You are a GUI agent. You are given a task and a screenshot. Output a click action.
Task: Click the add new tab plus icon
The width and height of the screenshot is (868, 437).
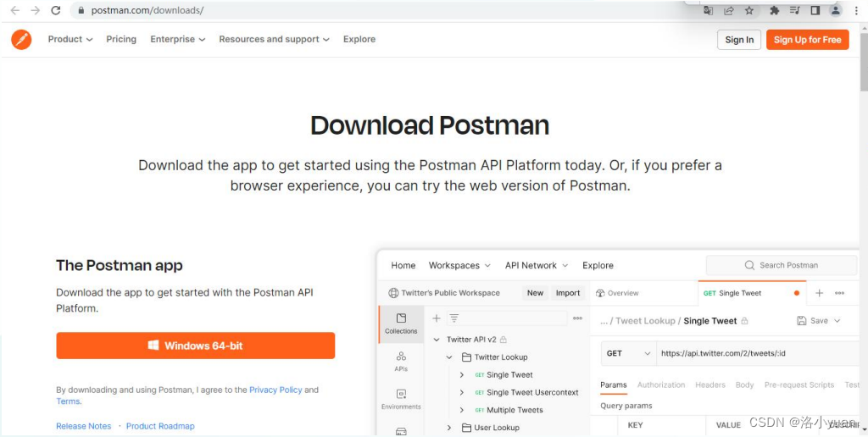pos(820,293)
